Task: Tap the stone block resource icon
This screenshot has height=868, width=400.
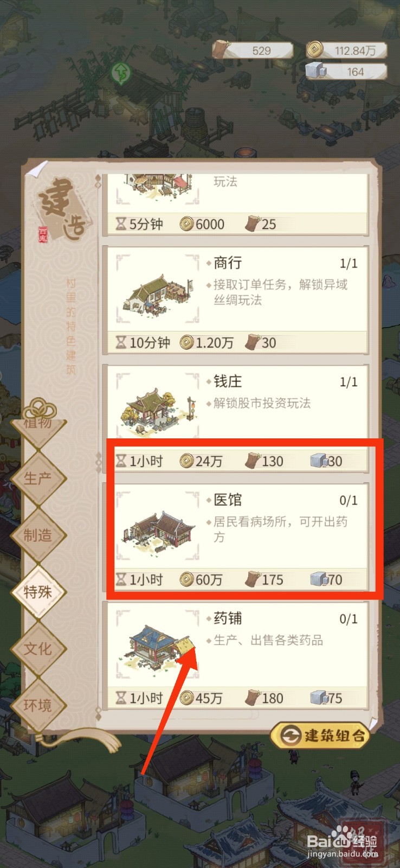Action: (315, 71)
